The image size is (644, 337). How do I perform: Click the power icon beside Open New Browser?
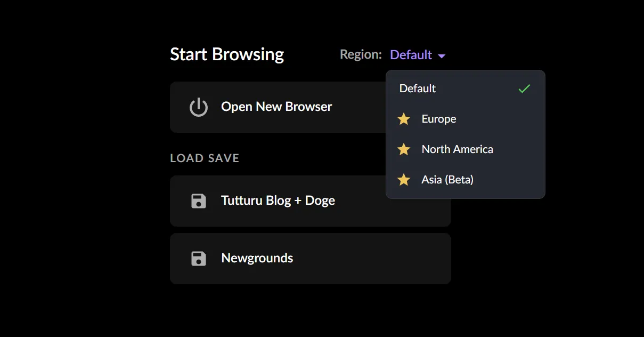(x=199, y=107)
